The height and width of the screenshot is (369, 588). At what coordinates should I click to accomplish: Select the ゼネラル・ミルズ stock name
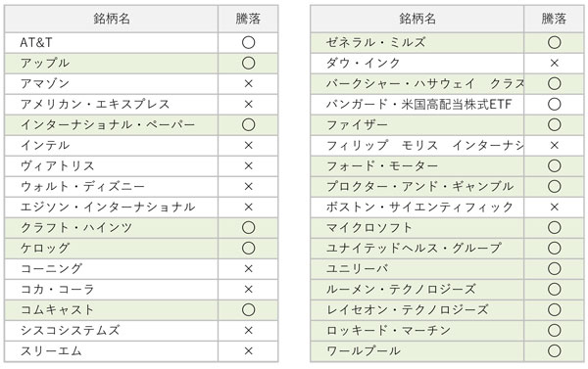click(375, 42)
